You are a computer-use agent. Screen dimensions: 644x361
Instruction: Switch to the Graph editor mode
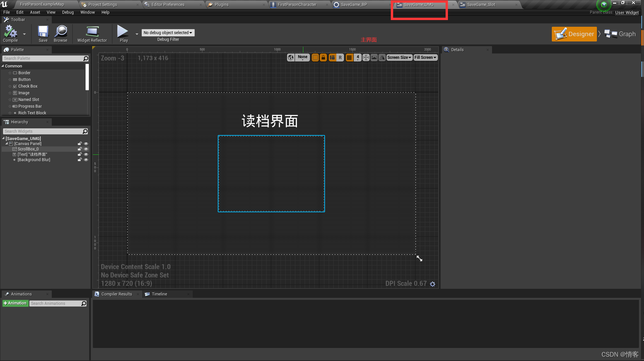click(x=620, y=34)
